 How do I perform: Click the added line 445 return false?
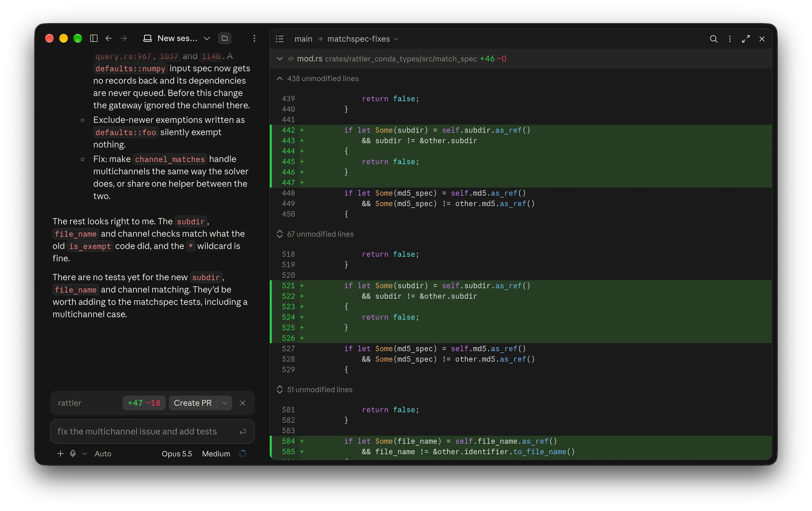point(390,161)
